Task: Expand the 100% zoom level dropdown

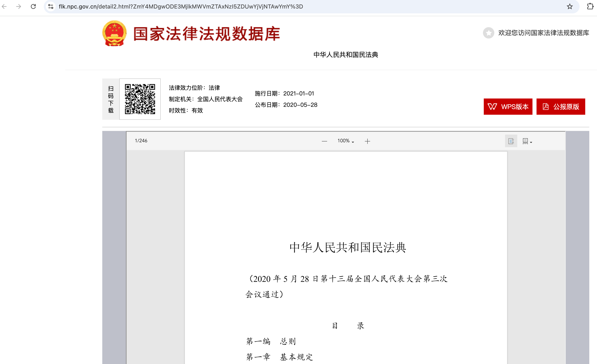Action: click(x=346, y=141)
